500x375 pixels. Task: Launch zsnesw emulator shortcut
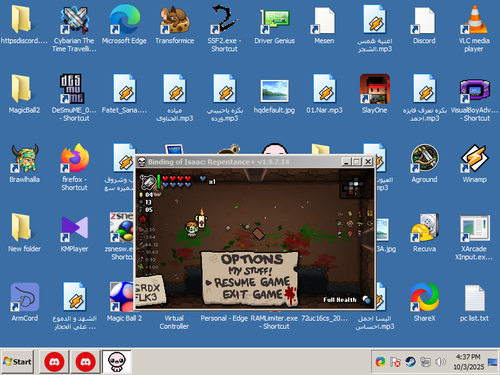point(122,227)
